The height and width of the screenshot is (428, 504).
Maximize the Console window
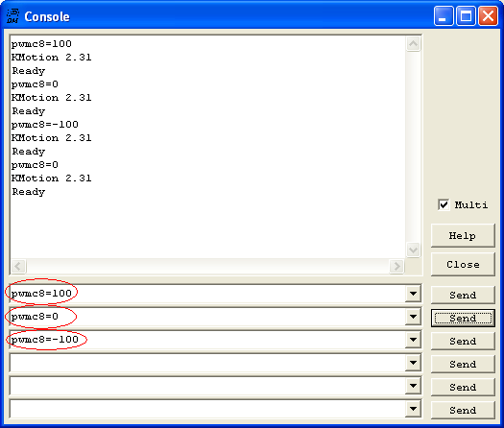[466, 15]
